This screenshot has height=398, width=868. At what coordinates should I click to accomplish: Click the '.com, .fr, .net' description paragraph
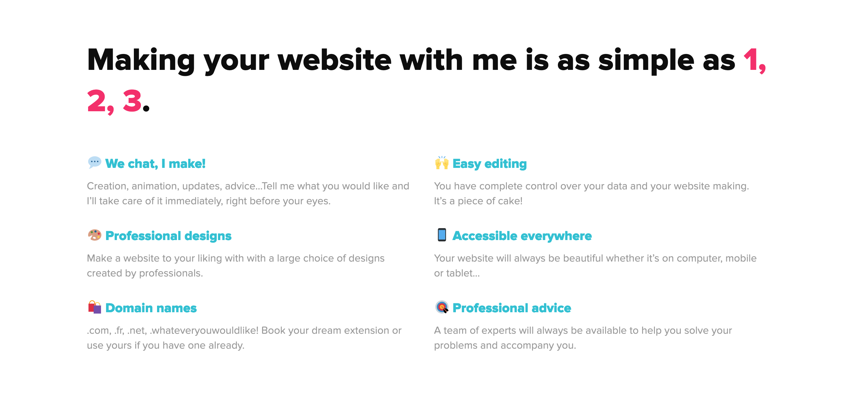pyautogui.click(x=244, y=338)
